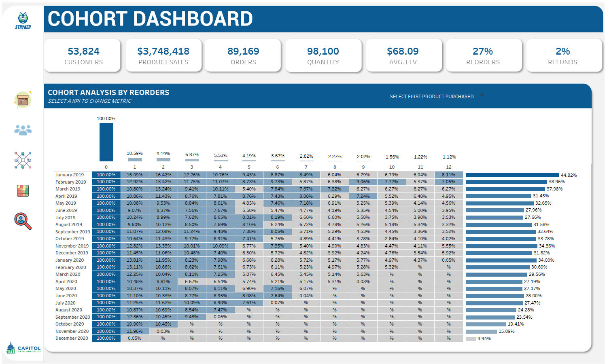Click the 12.82% cell in November 2019 row
This screenshot has height=364, width=607.
(x=135, y=246)
